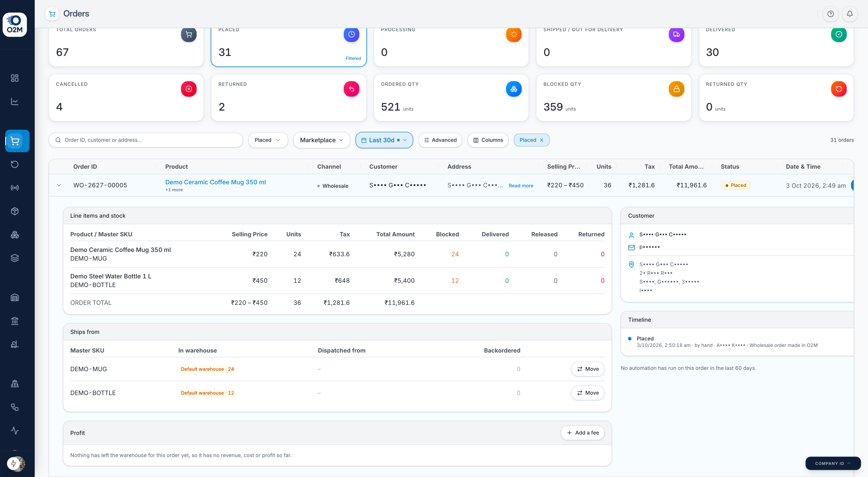Open the dashboard grid icon in sidebar
The image size is (868, 477).
point(15,78)
